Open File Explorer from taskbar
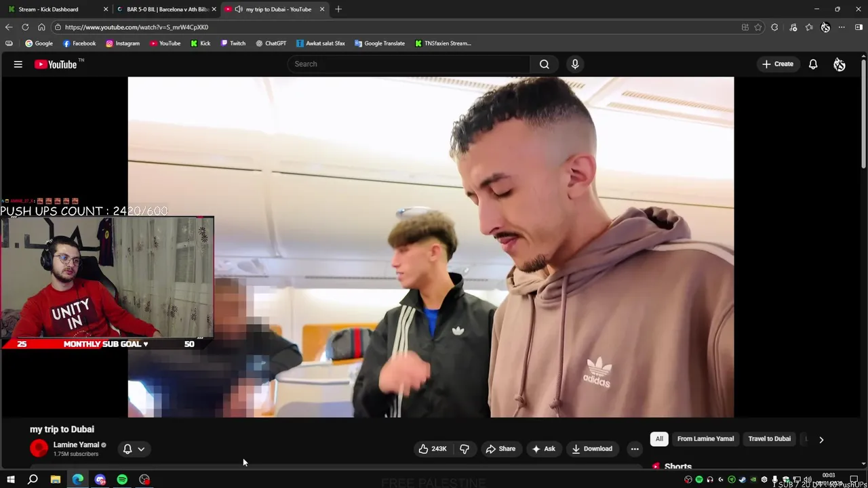Screen dimensions: 868x488 [x=56, y=480]
